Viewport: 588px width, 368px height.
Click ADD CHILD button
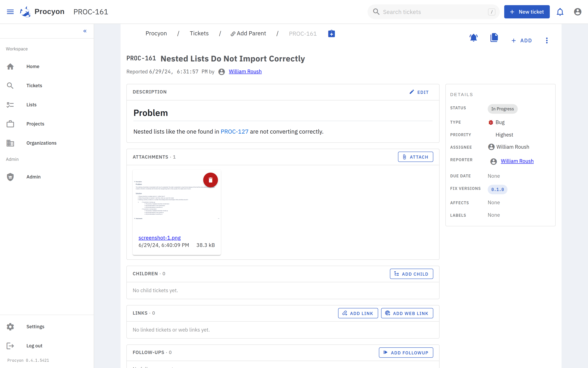411,274
